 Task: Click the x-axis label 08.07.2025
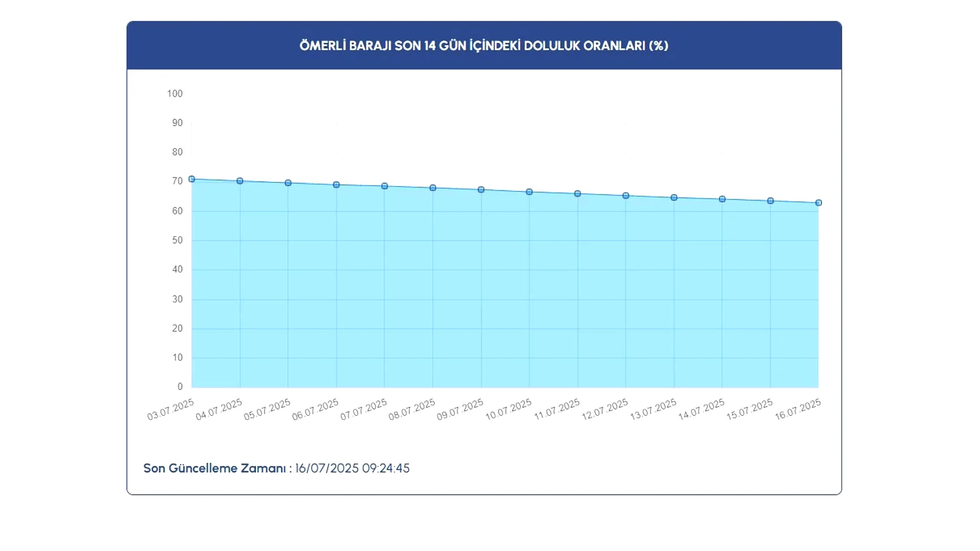[412, 410]
